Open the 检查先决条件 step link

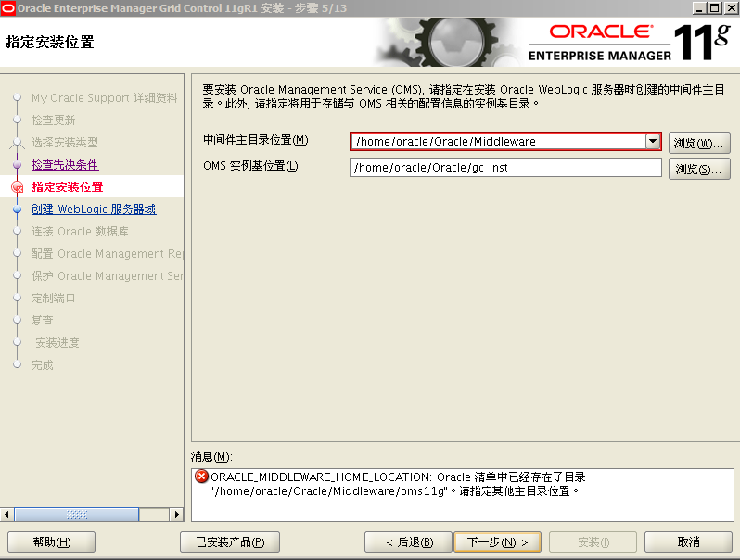click(65, 165)
